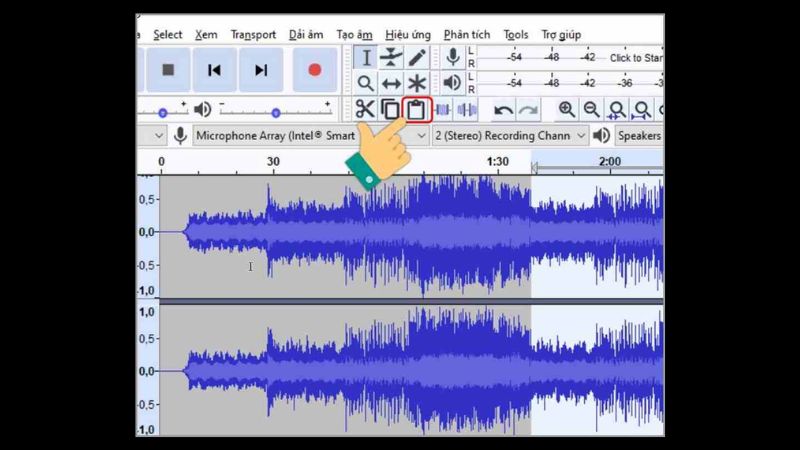
Task: Open the Phân tích menu
Action: [467, 35]
